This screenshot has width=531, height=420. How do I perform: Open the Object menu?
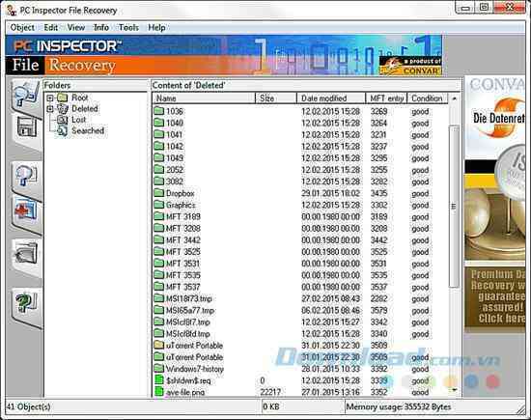click(22, 27)
